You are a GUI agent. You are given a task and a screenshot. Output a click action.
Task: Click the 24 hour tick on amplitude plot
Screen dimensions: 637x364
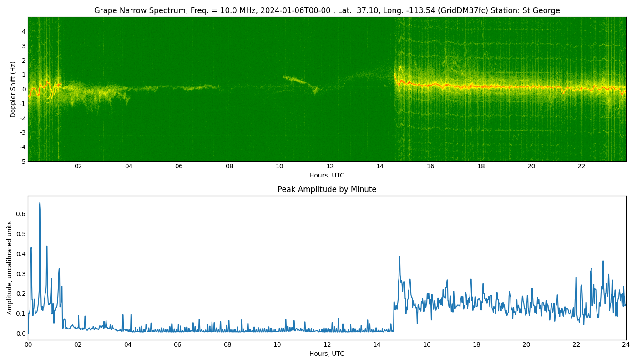(x=626, y=344)
